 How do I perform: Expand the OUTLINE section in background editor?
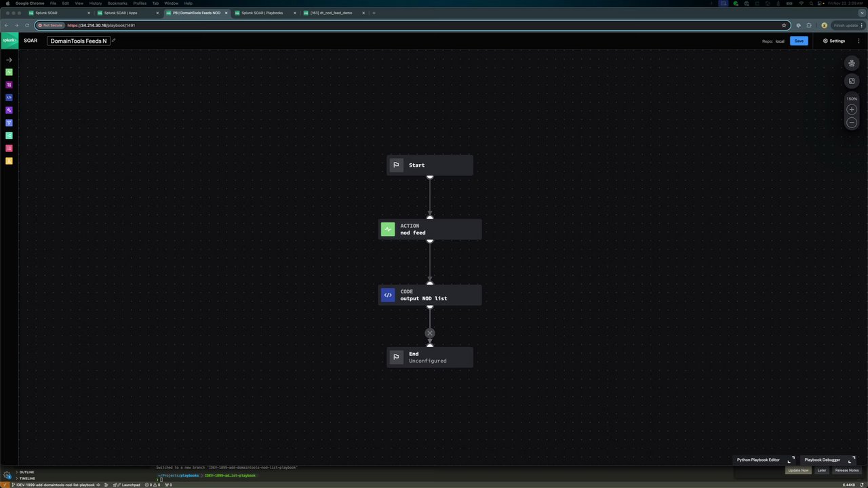coord(24,472)
